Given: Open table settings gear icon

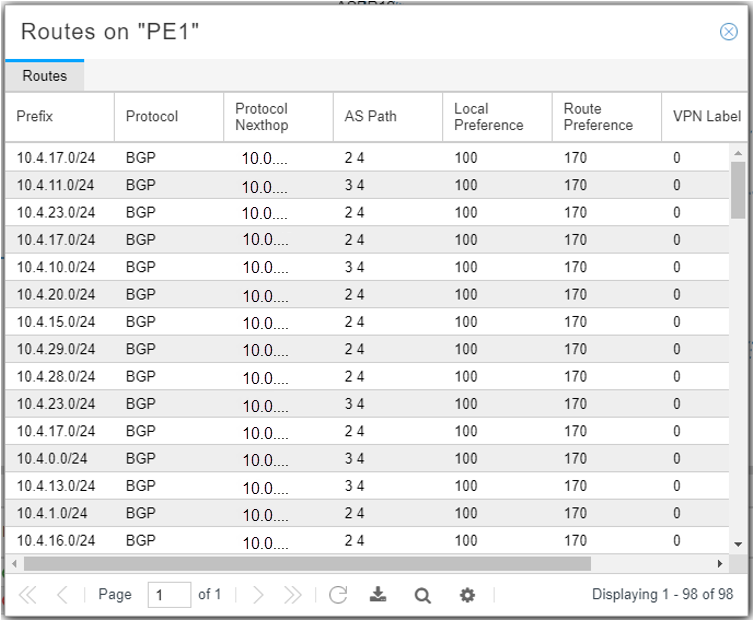Looking at the screenshot, I should click(x=467, y=595).
